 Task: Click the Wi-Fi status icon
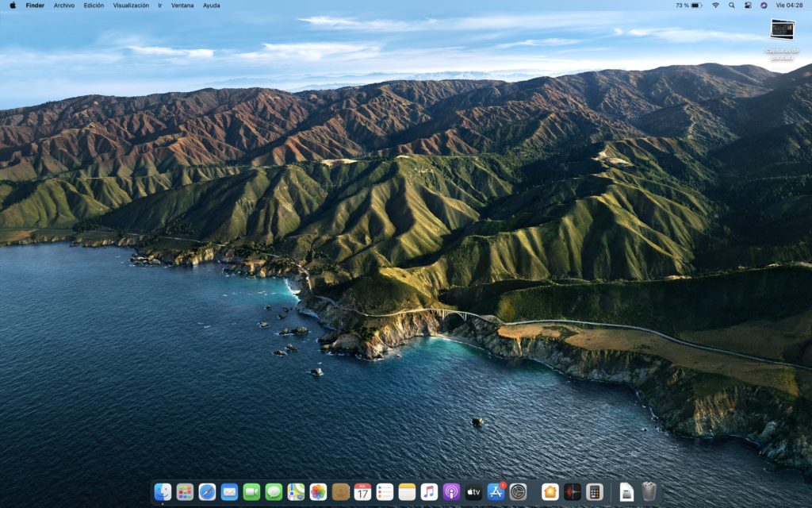pyautogui.click(x=715, y=6)
